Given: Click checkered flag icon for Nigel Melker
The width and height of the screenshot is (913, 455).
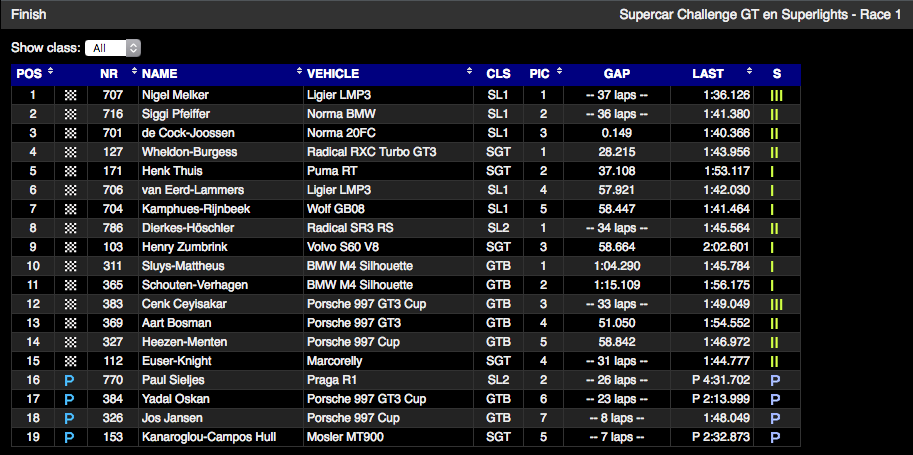Looking at the screenshot, I should [x=70, y=95].
